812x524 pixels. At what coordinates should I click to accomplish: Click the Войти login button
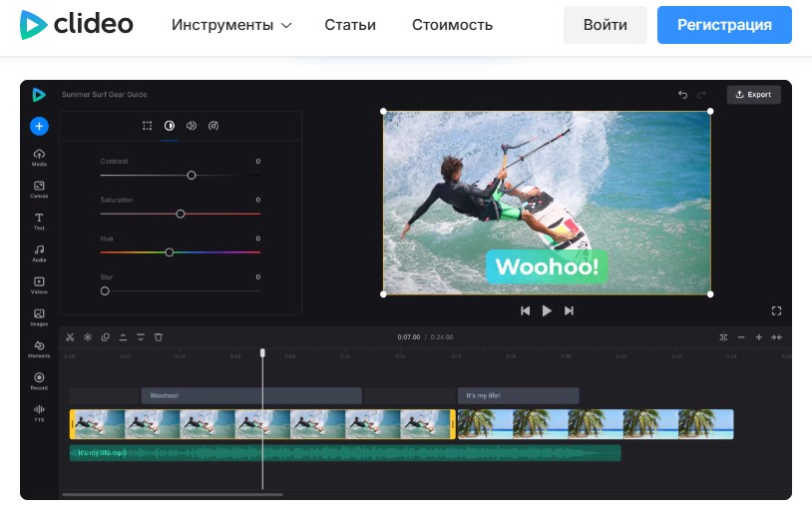point(606,25)
